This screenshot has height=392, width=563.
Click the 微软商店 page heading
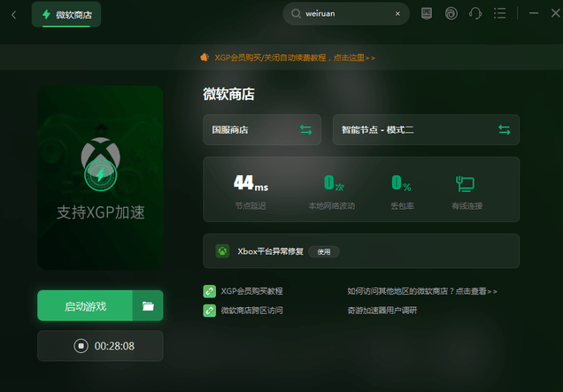tap(228, 94)
